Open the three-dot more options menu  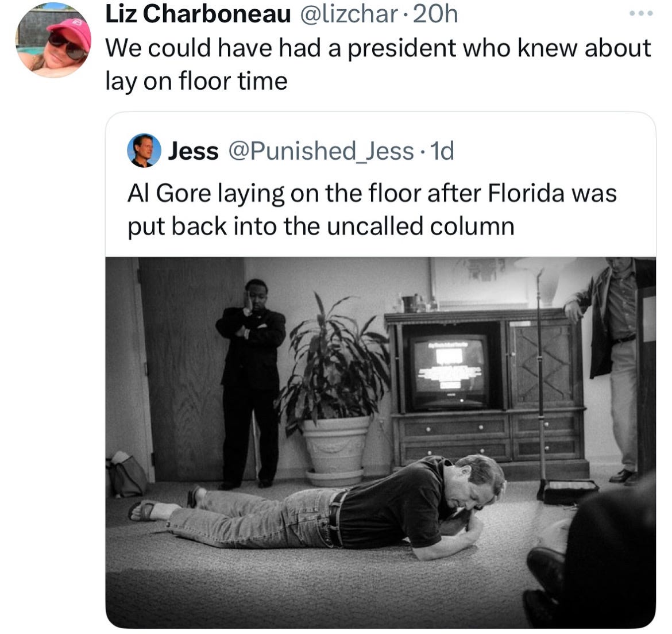click(641, 13)
